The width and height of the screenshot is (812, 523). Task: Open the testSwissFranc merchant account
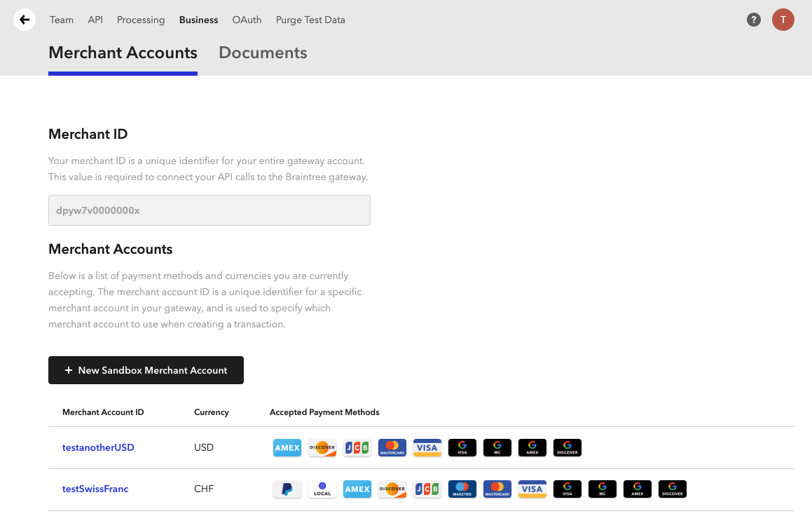coord(95,489)
